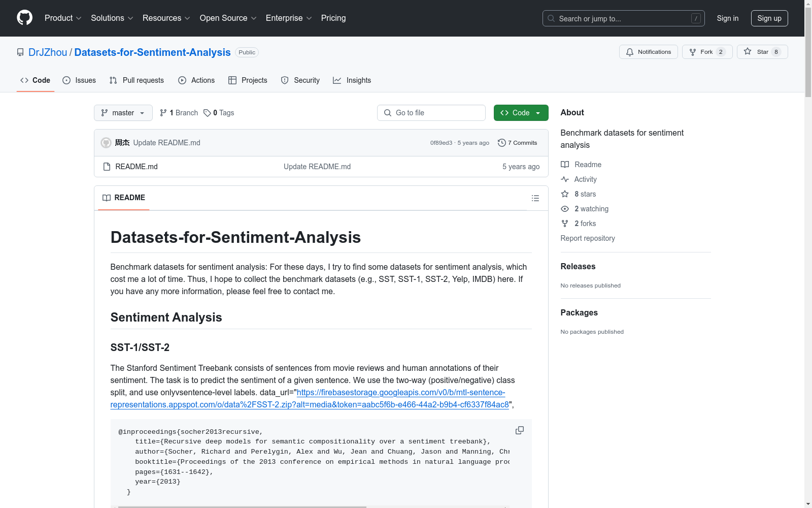Click the Sign in link

[x=727, y=18]
